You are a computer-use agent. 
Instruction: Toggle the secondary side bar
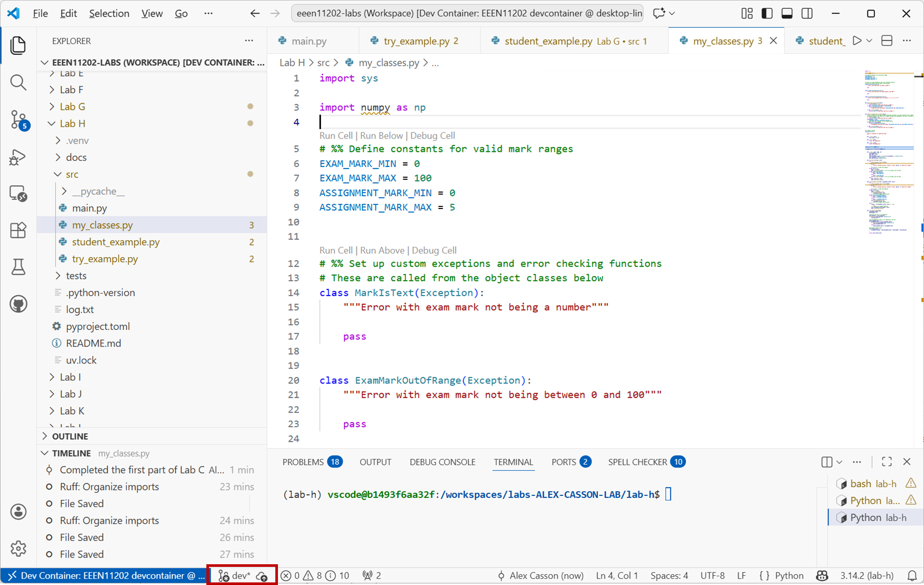[x=807, y=13]
